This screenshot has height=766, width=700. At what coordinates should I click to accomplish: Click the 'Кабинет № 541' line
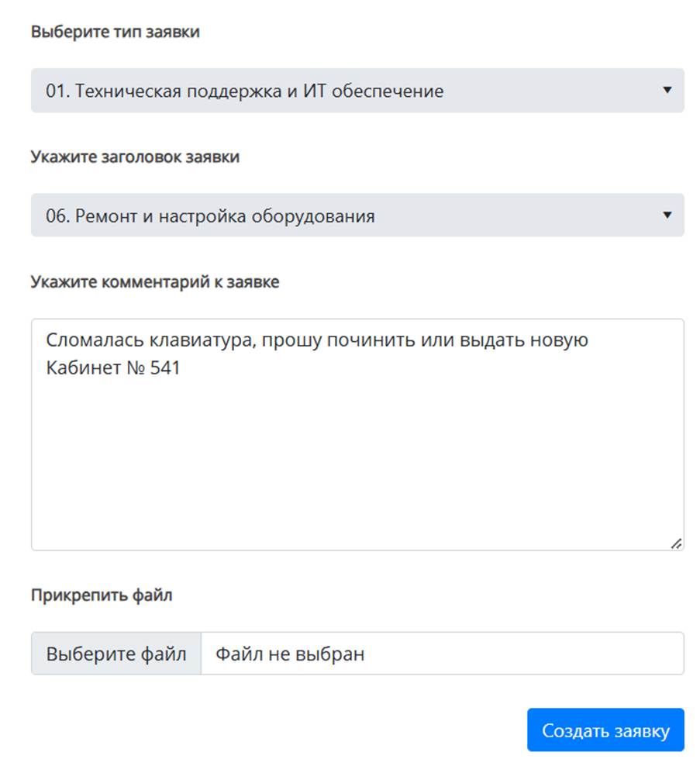pos(113,367)
